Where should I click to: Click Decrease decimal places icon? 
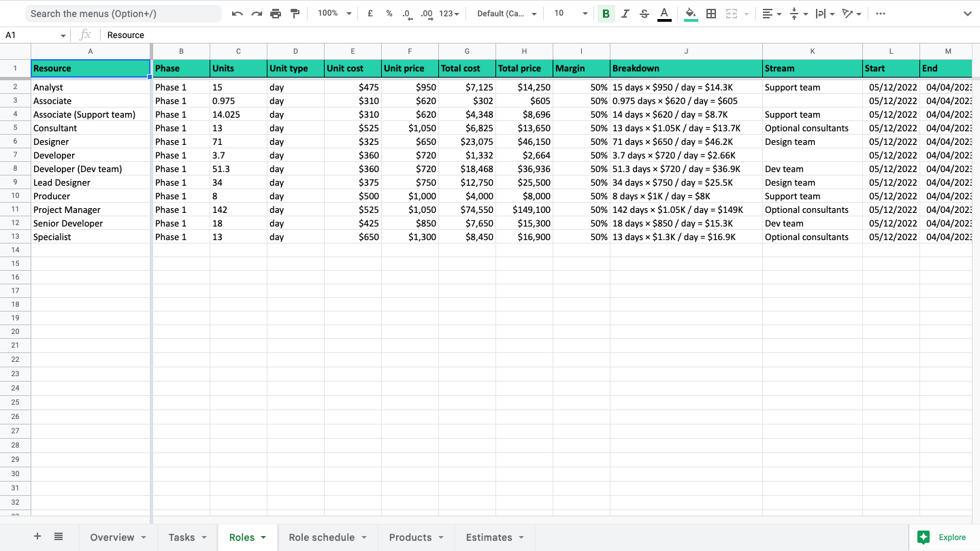coord(407,14)
